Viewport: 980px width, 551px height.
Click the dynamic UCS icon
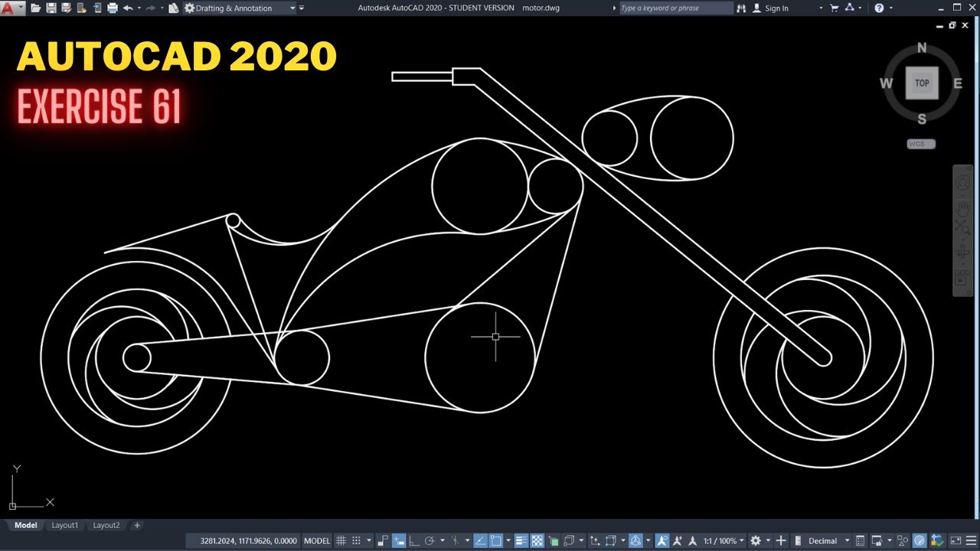click(595, 541)
